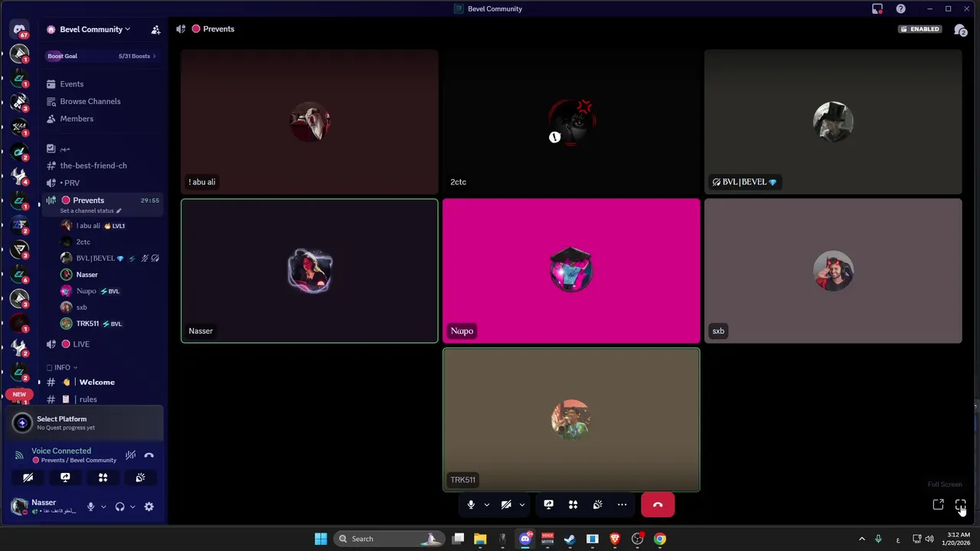Turn on camera in call controls

(x=506, y=505)
